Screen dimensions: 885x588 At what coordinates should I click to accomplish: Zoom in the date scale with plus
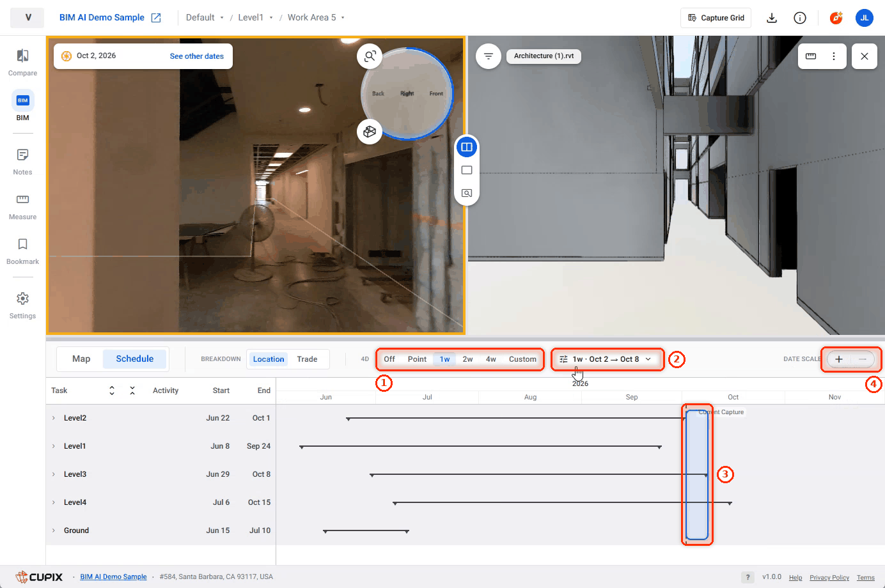click(x=839, y=359)
